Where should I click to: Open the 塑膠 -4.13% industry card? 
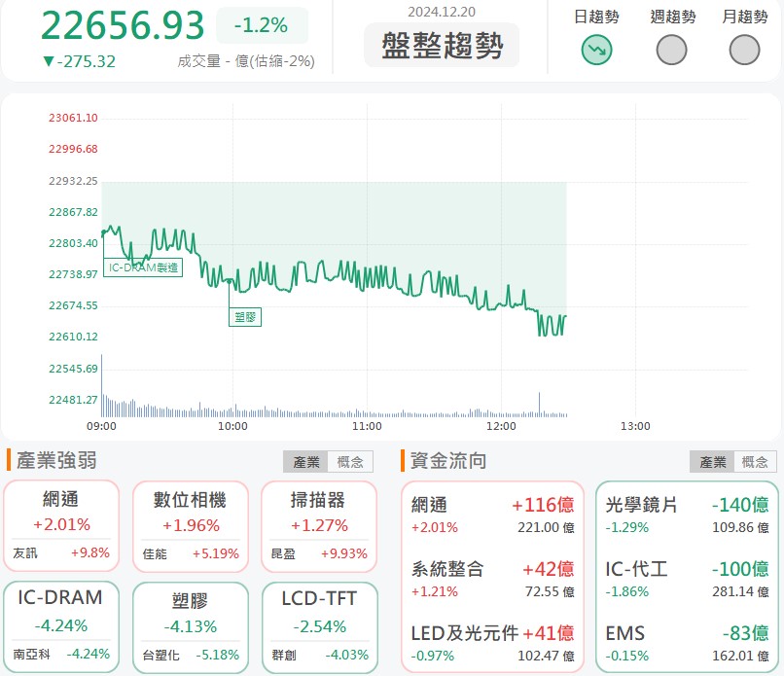[190, 627]
